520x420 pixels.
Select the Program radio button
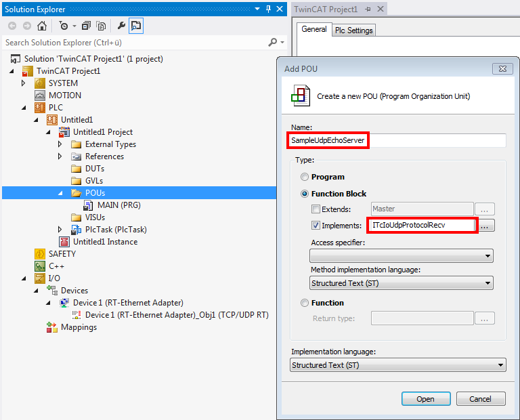point(305,177)
